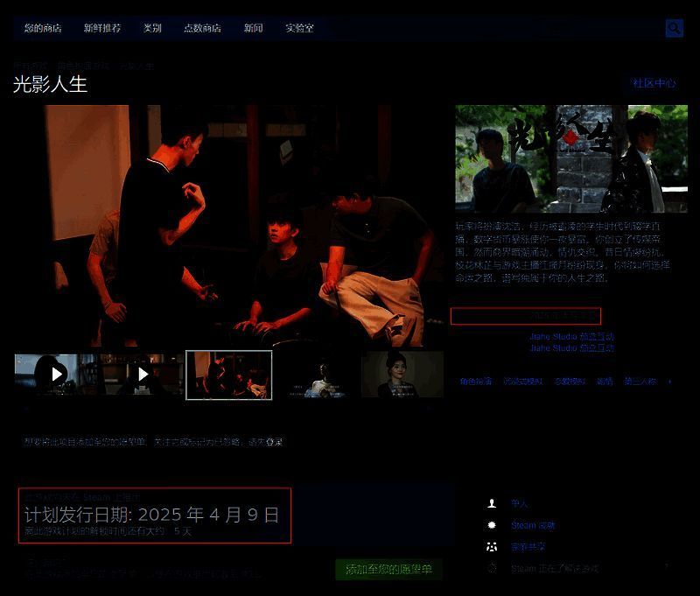Open the 类别 categories menu
The width and height of the screenshot is (700, 596).
tap(152, 28)
